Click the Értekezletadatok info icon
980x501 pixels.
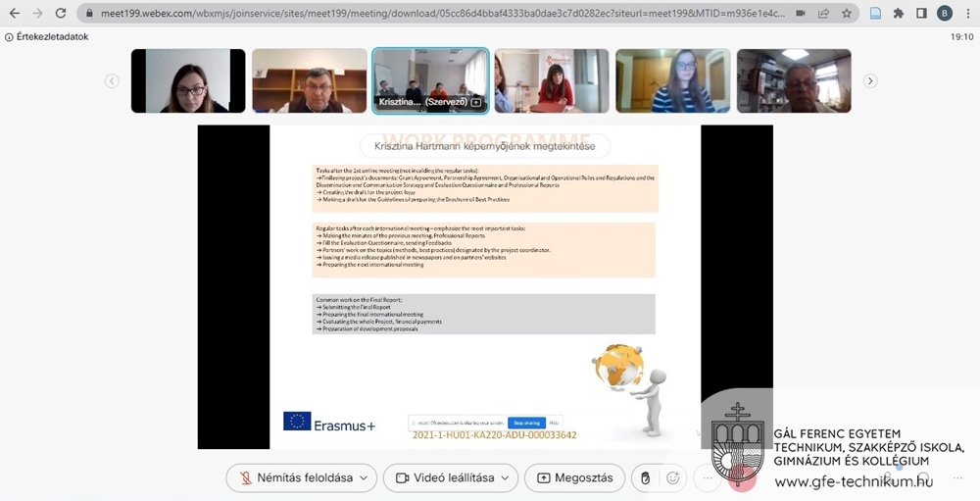pyautogui.click(x=9, y=37)
